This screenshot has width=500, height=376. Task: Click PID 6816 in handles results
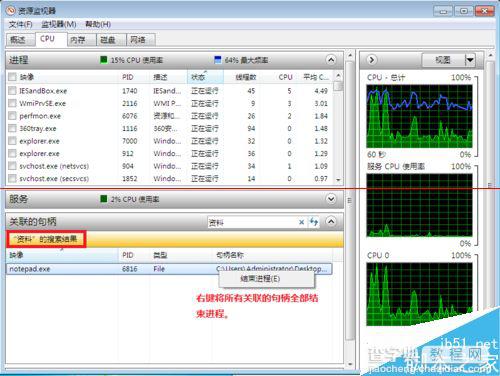[129, 269]
